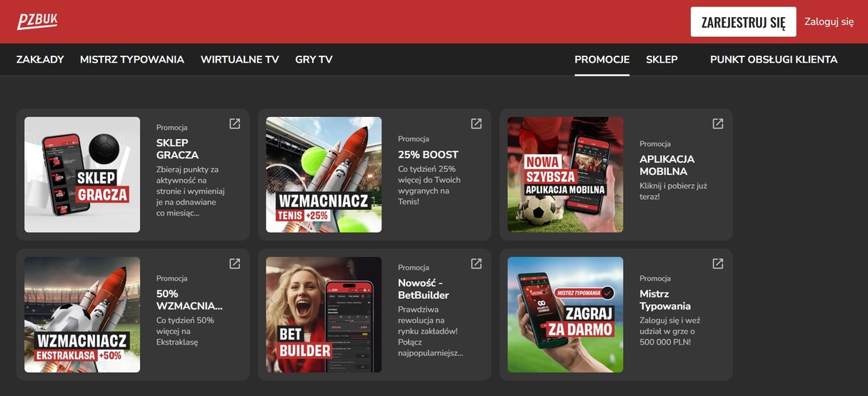The image size is (868, 396).
Task: Click the Promocja label above 25% BOOST
Action: point(413,139)
